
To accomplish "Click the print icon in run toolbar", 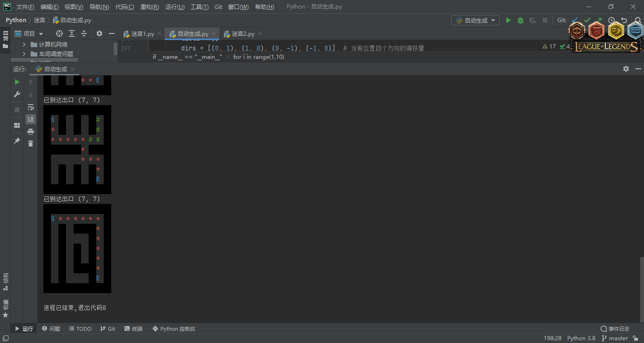I will click(x=31, y=131).
